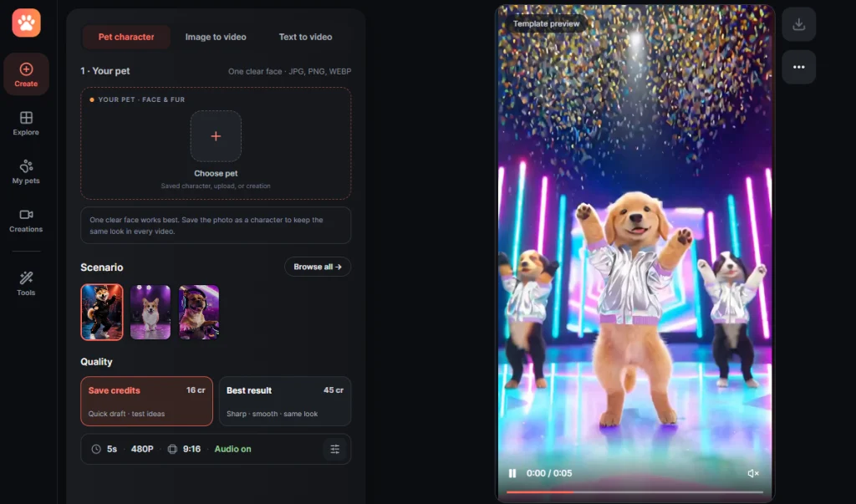Open Tools in sidebar
The width and height of the screenshot is (856, 504).
pos(26,283)
